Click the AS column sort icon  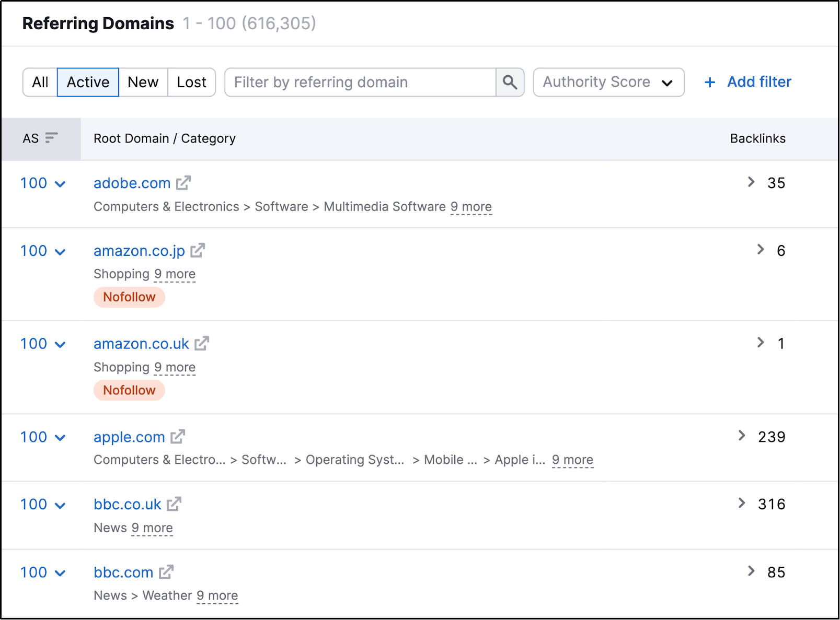coord(51,138)
